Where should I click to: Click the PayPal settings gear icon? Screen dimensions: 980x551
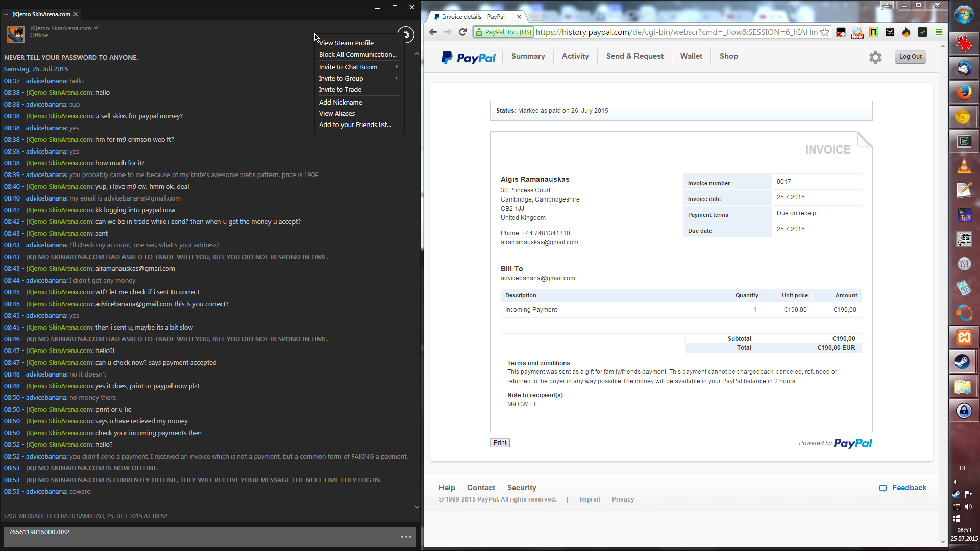875,57
